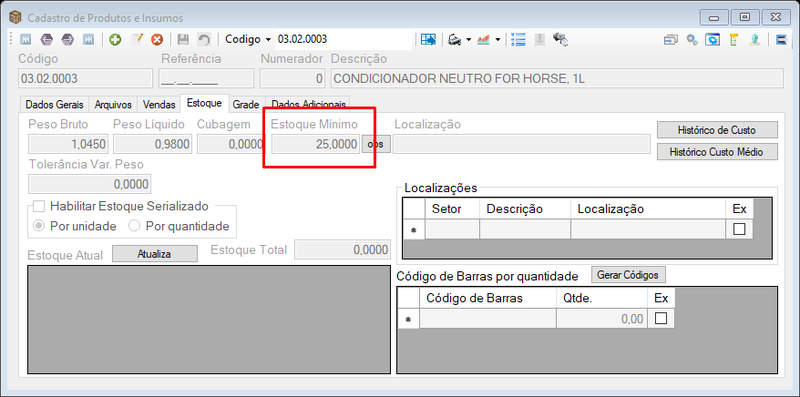Click the Peso Bruto field
The height and width of the screenshot is (397, 800).
coord(68,144)
